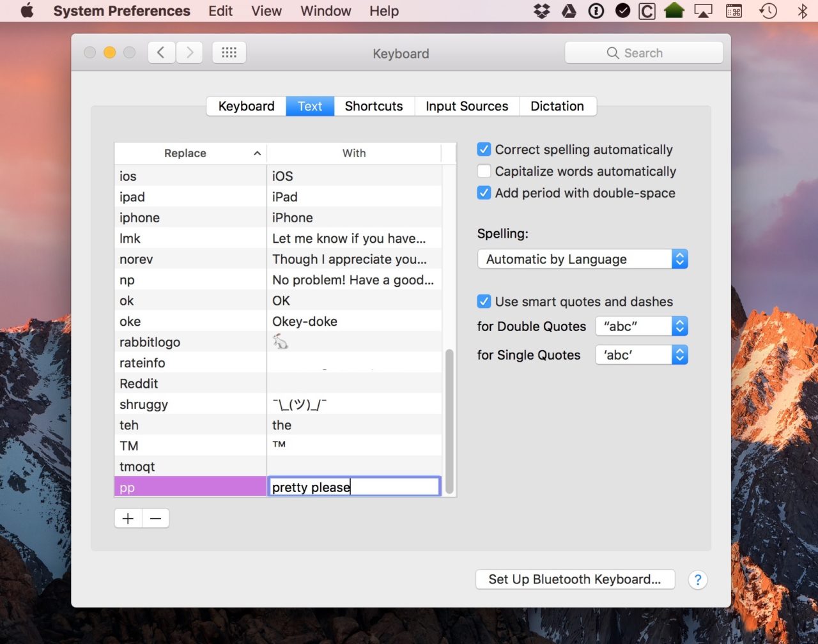Open the AirPlay display menu

tap(703, 11)
